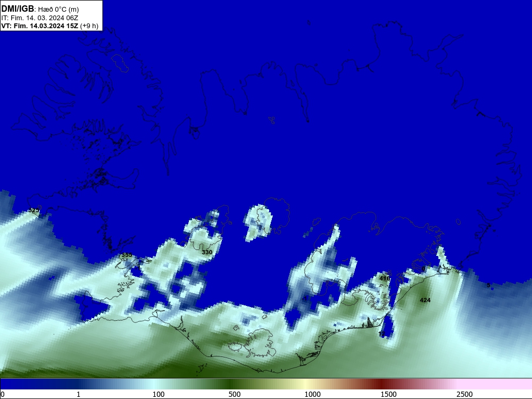Click the 325 value label on the map
Image resolution: width=532 pixels, height=399 pixels.
34,210
